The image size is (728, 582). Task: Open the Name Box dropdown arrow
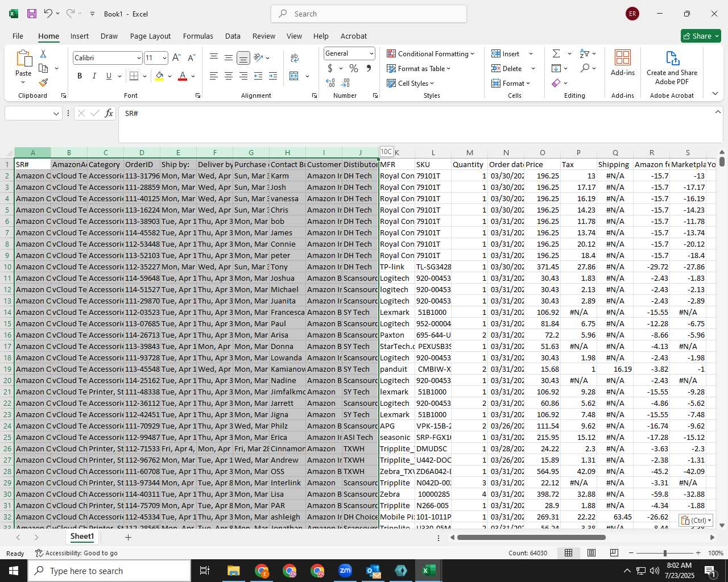click(56, 114)
